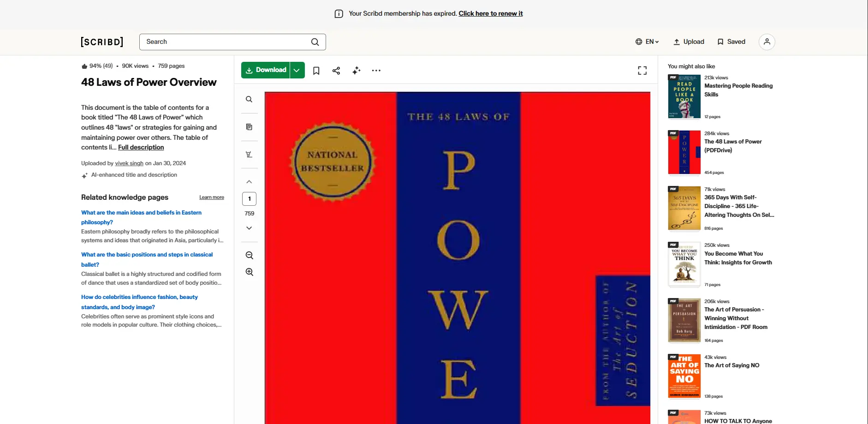Click the share icon in document toolbar

[x=336, y=71]
